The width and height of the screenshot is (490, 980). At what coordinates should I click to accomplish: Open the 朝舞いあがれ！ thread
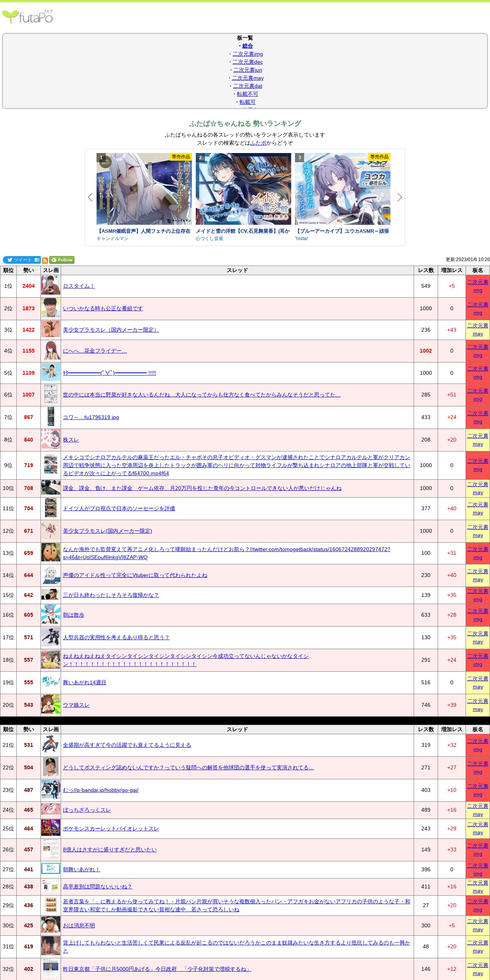click(82, 869)
